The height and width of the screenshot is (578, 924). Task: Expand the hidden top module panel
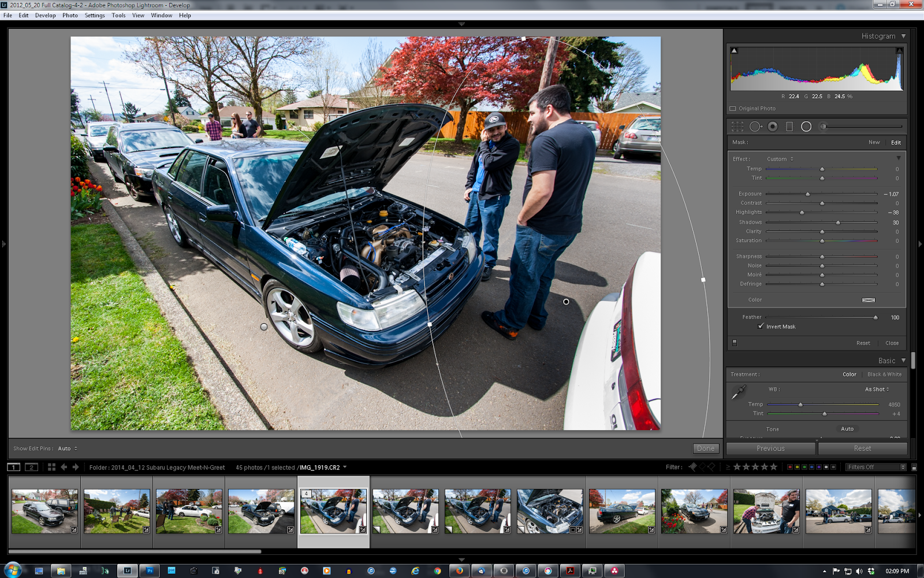point(461,24)
